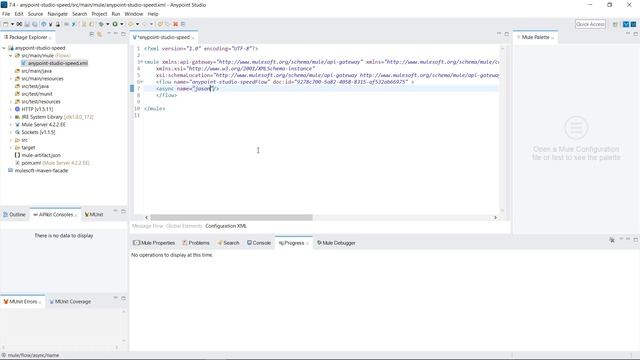Click the New file toolbar icon

(6, 24)
